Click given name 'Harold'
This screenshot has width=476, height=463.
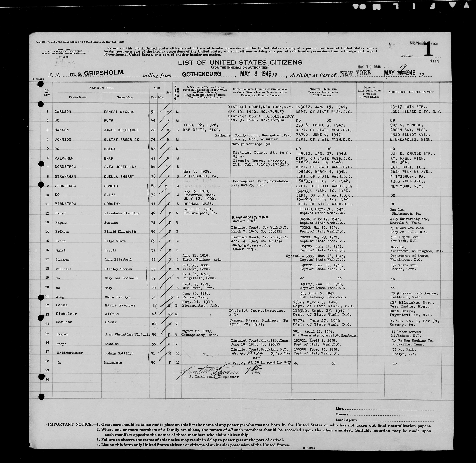[110, 250]
